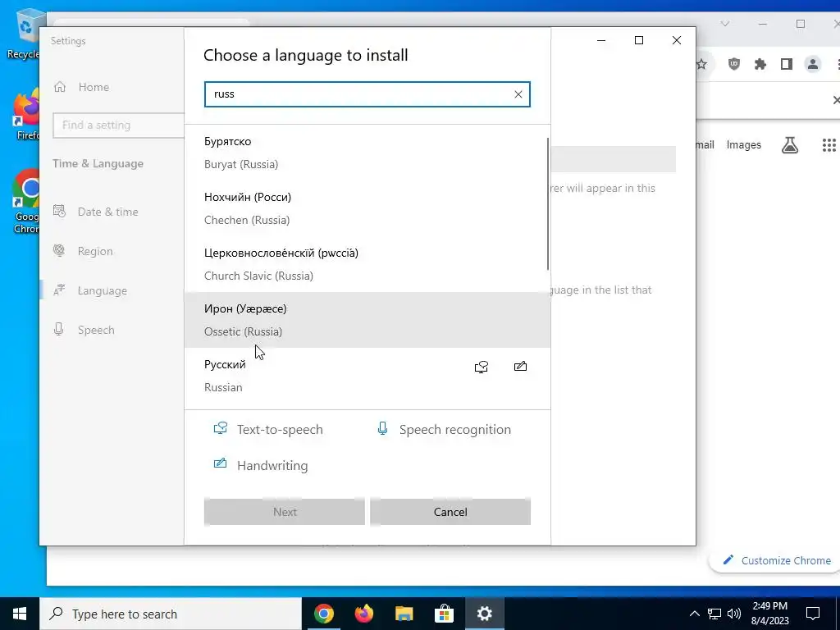Open File Explorer from the taskbar
Screen dimensions: 840x630
404,614
